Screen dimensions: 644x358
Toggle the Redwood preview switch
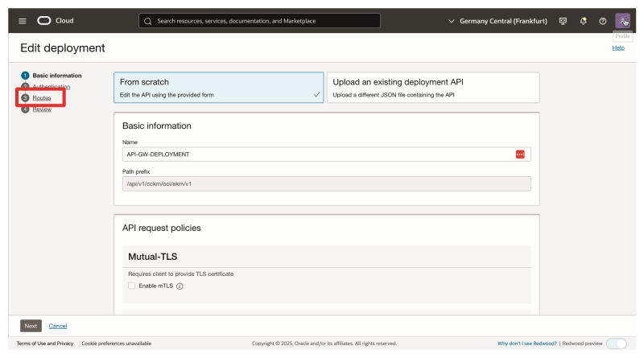tap(616, 344)
